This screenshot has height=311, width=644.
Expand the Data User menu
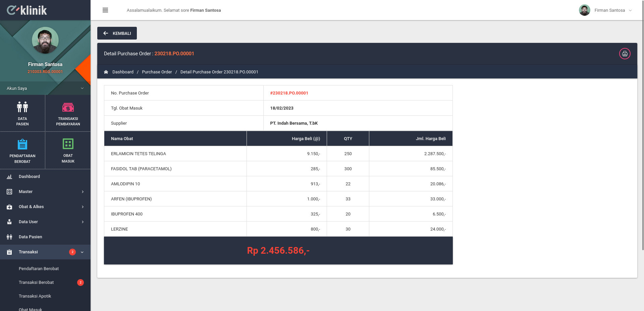point(45,222)
